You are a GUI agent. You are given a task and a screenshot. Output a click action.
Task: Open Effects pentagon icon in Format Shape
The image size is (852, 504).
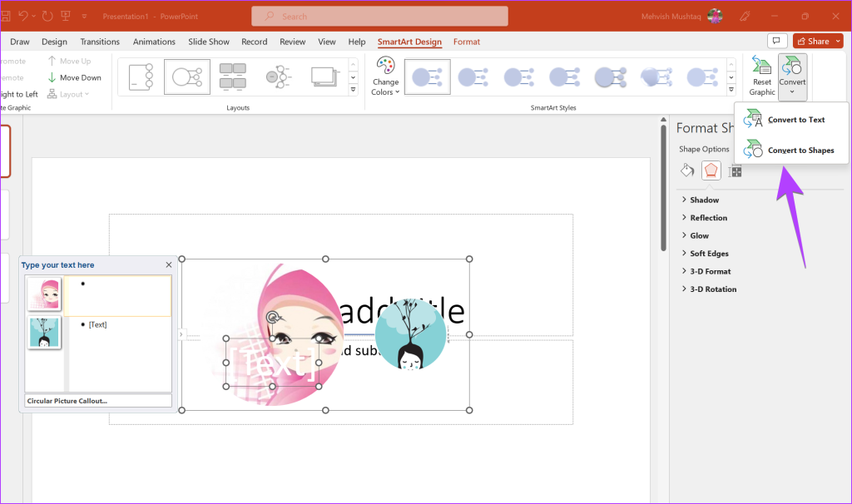711,170
